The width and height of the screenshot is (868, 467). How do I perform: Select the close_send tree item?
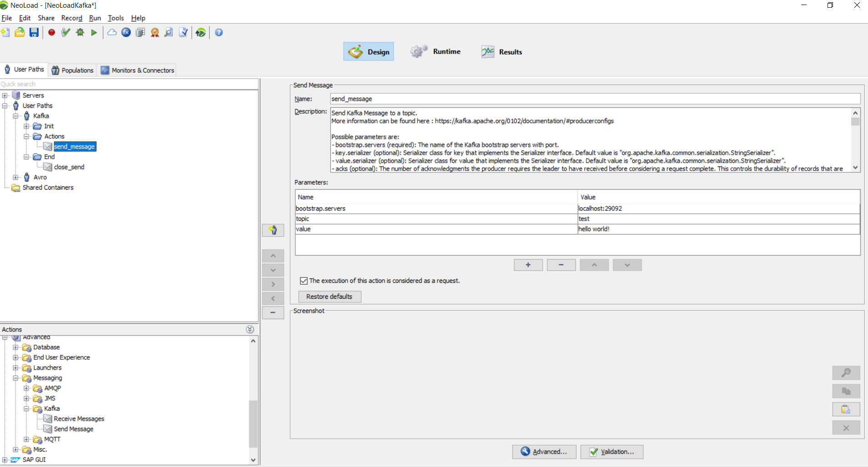(x=69, y=167)
